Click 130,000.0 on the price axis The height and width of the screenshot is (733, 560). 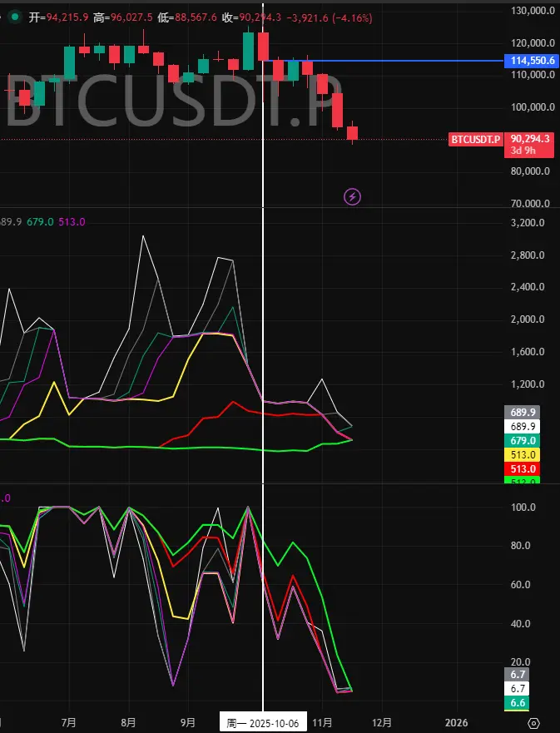point(533,11)
